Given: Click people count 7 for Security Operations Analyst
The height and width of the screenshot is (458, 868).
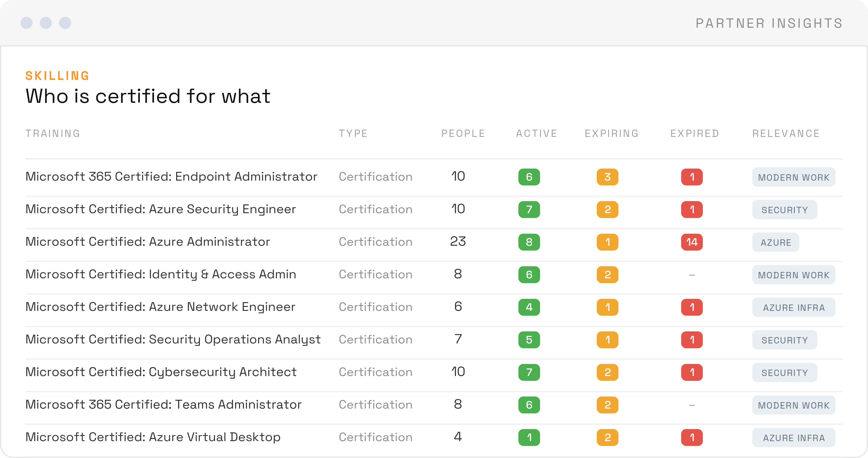Looking at the screenshot, I should (458, 339).
